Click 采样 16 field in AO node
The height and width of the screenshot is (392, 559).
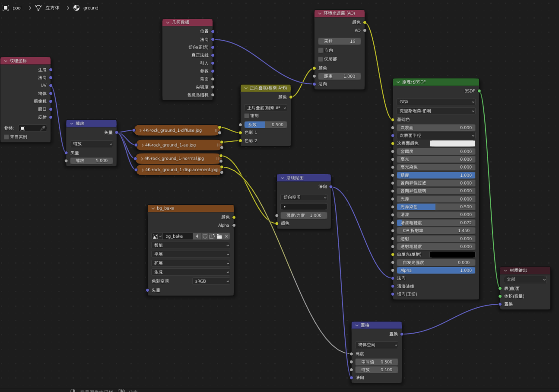(340, 41)
